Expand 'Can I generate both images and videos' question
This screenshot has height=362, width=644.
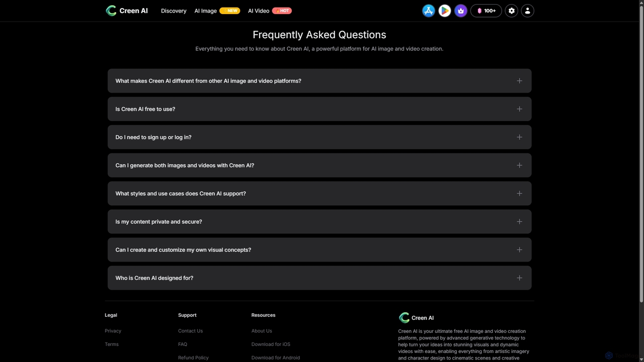tap(319, 165)
